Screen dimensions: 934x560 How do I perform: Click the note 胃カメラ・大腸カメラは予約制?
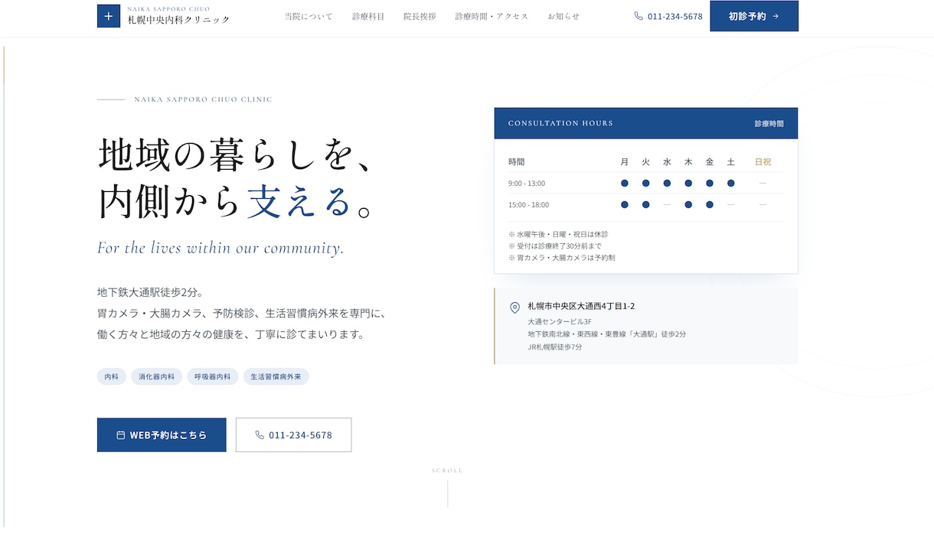pyautogui.click(x=562, y=258)
